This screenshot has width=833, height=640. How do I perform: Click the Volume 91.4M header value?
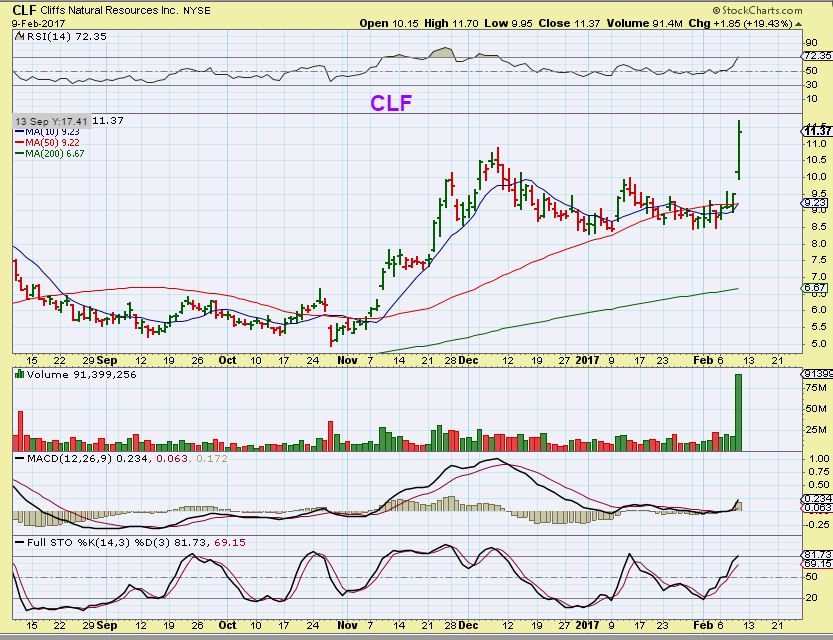click(x=645, y=23)
